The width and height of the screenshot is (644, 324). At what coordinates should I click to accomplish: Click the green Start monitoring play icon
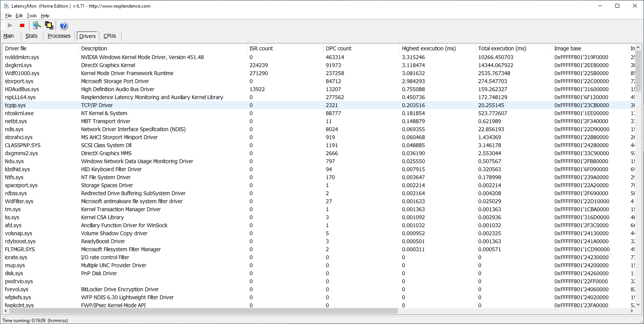click(10, 26)
